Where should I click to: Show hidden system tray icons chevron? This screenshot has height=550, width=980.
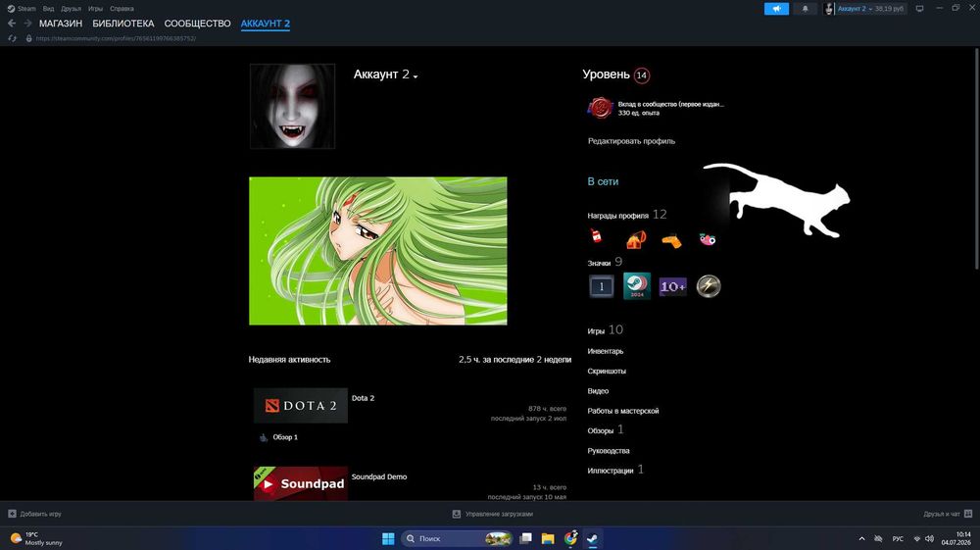pyautogui.click(x=861, y=538)
